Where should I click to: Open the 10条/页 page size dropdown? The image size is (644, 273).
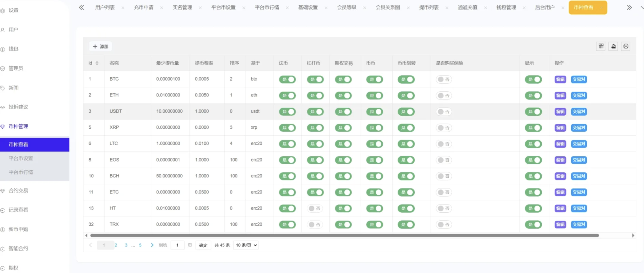tap(246, 245)
